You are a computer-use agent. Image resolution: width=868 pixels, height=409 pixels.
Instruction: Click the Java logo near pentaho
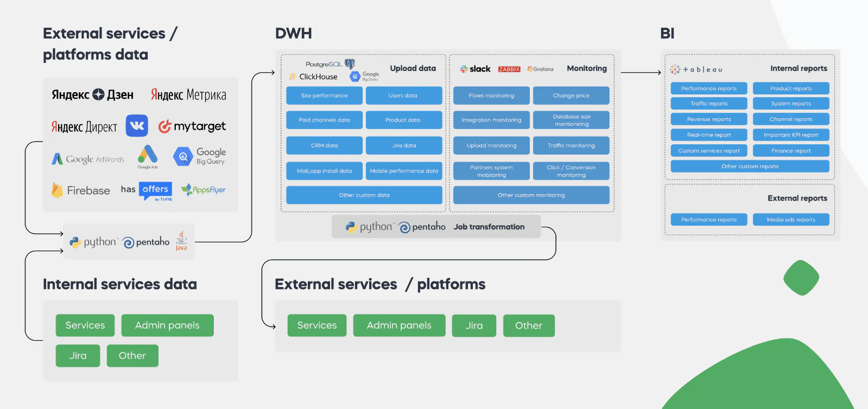pyautogui.click(x=181, y=241)
